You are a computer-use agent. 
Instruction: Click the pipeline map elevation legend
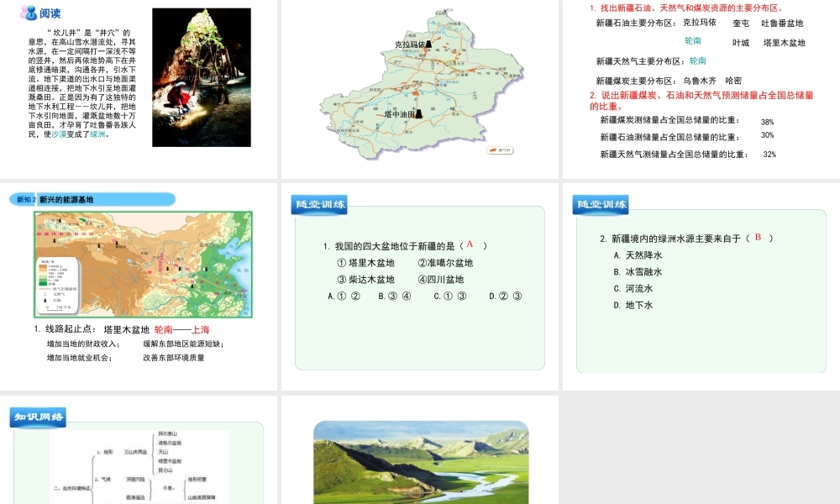coord(57,286)
